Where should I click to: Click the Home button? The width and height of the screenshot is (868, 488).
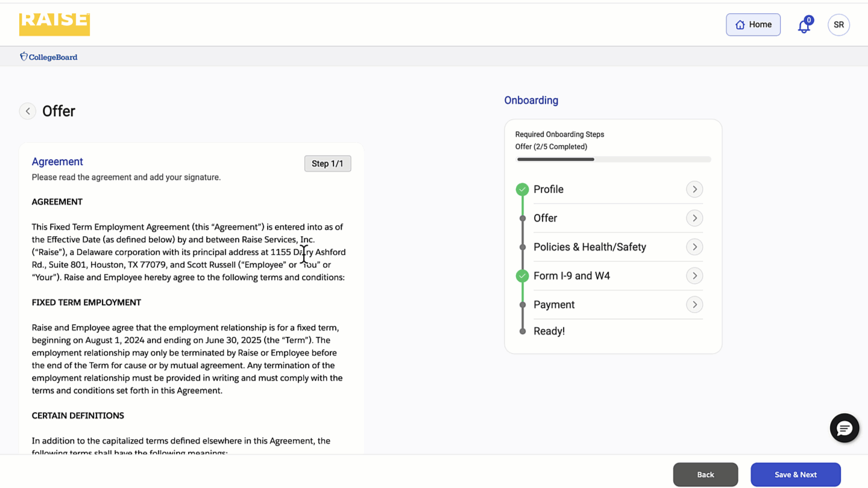pyautogui.click(x=753, y=25)
